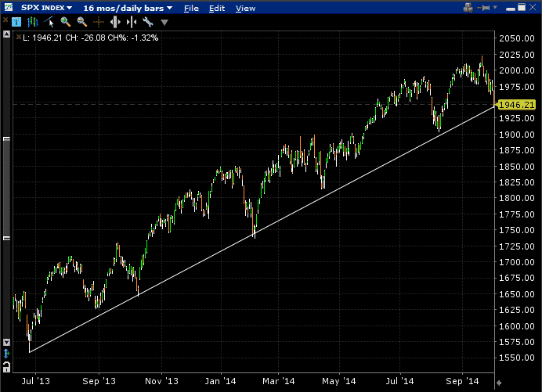Click the 1700.00 price axis label
The width and height of the screenshot is (542, 392).
[x=517, y=262]
